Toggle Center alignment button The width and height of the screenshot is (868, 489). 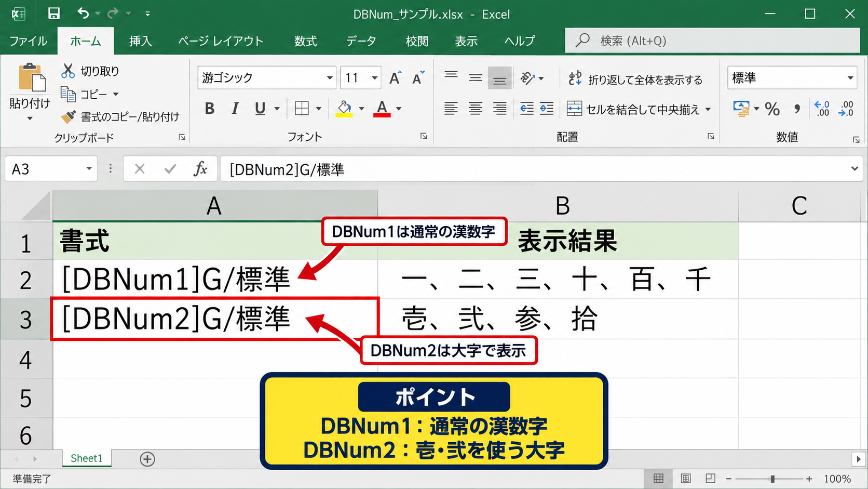pyautogui.click(x=476, y=109)
